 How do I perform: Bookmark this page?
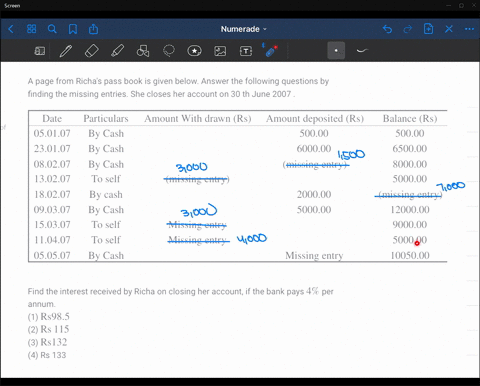[x=73, y=29]
